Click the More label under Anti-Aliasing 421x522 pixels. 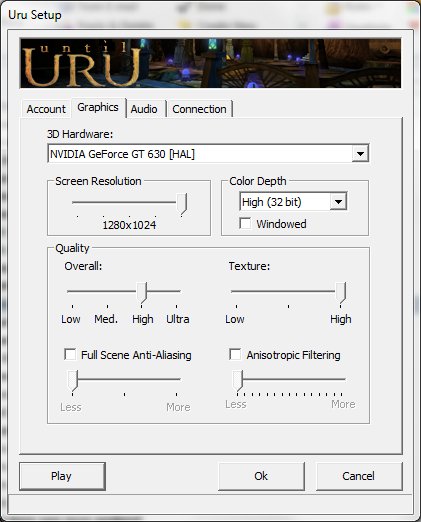coord(178,407)
